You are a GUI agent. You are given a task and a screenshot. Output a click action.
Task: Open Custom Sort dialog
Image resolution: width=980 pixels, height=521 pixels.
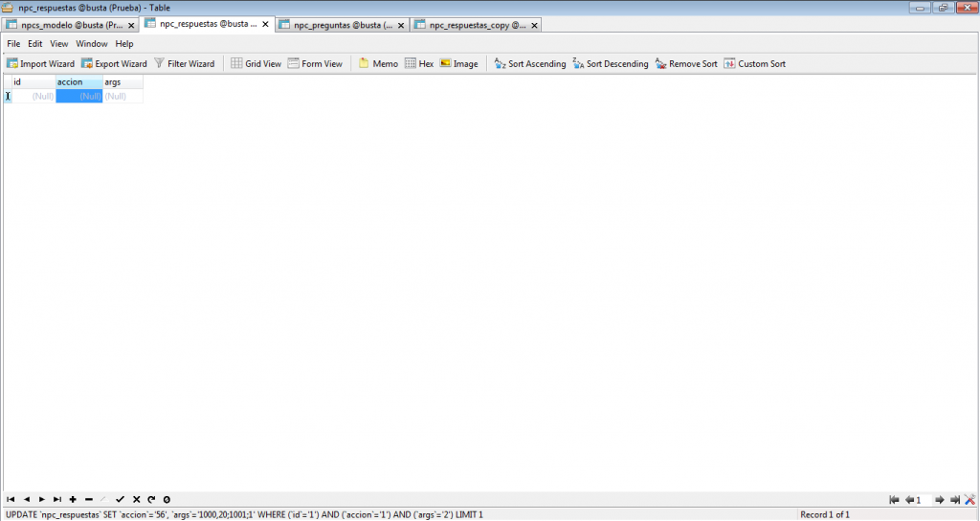(755, 64)
